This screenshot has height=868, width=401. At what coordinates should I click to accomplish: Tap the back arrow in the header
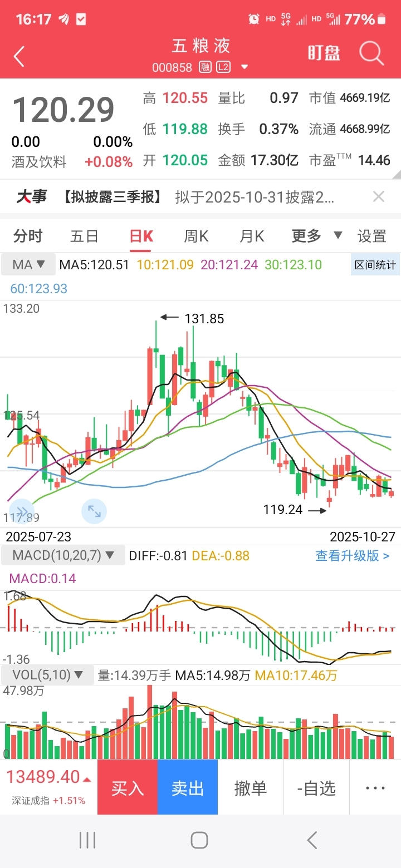pos(19,56)
